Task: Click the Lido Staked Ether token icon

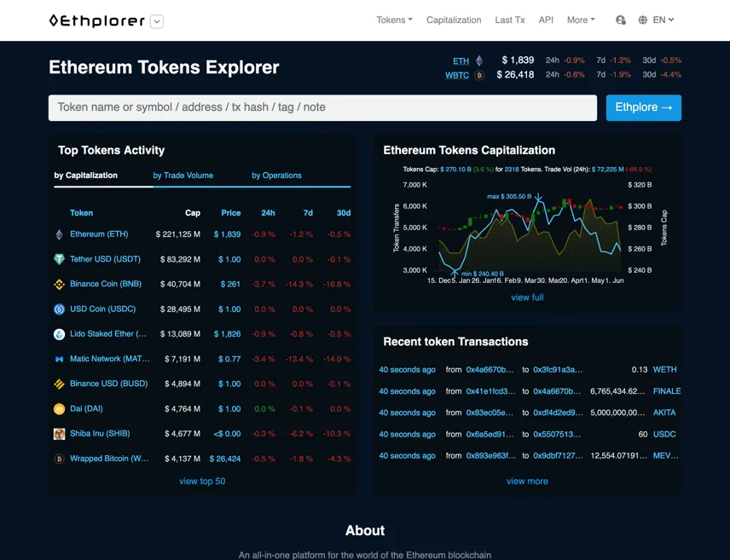Action: click(x=59, y=334)
